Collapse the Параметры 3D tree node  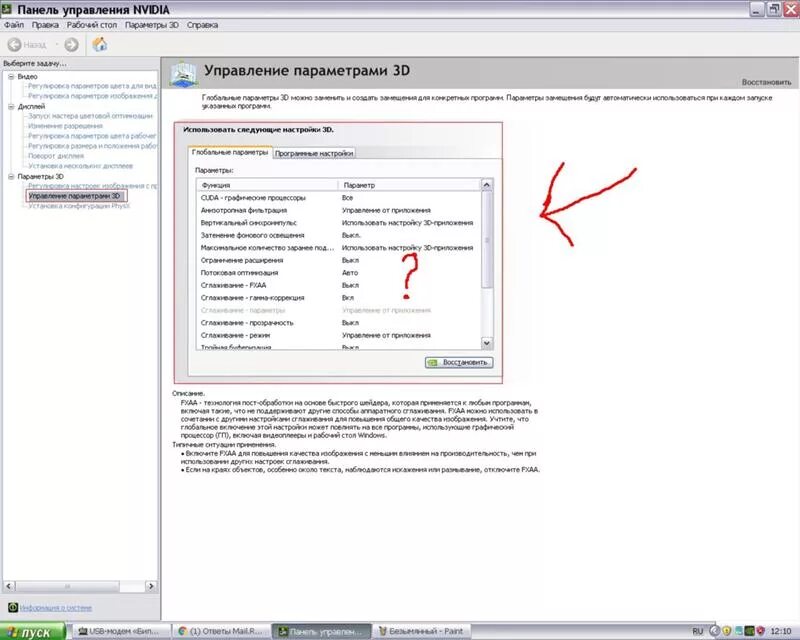[11, 177]
